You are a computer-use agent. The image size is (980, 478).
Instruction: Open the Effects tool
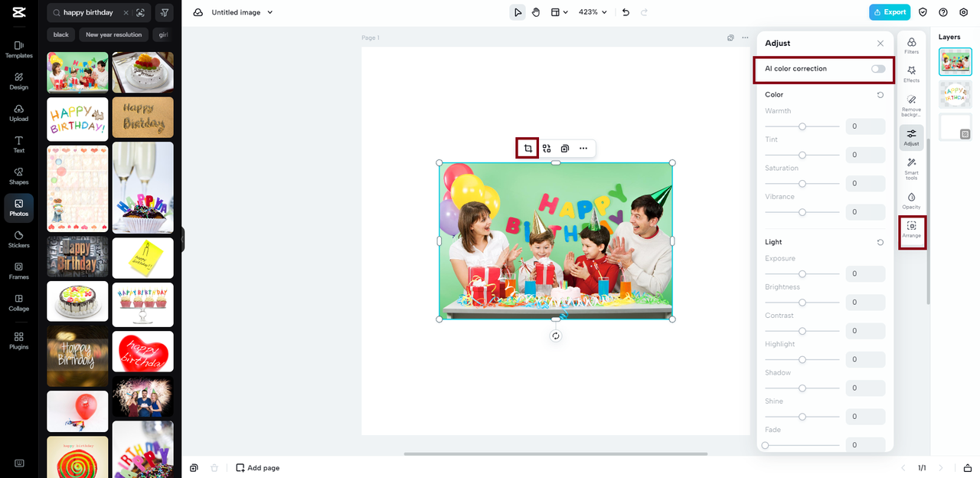pos(911,74)
